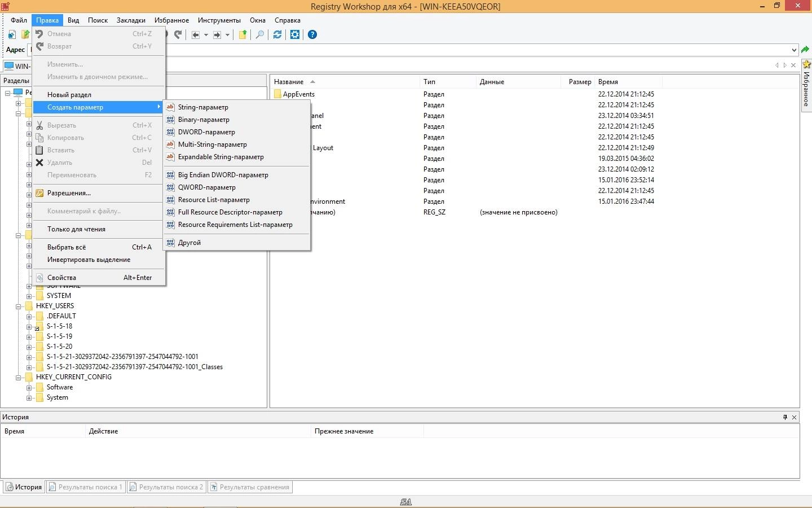Screen dimensions: 812x508
Task: Click Инвертировать выделение menu entry
Action: [x=99, y=260]
